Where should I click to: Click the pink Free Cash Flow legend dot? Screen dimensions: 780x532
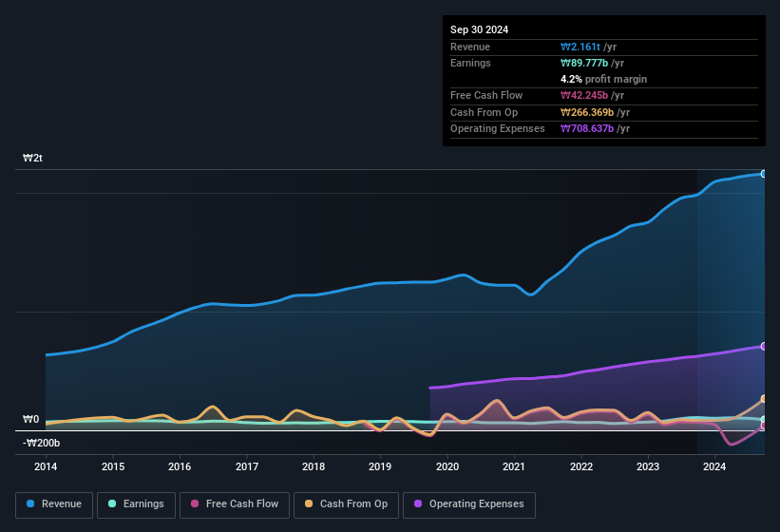click(195, 504)
